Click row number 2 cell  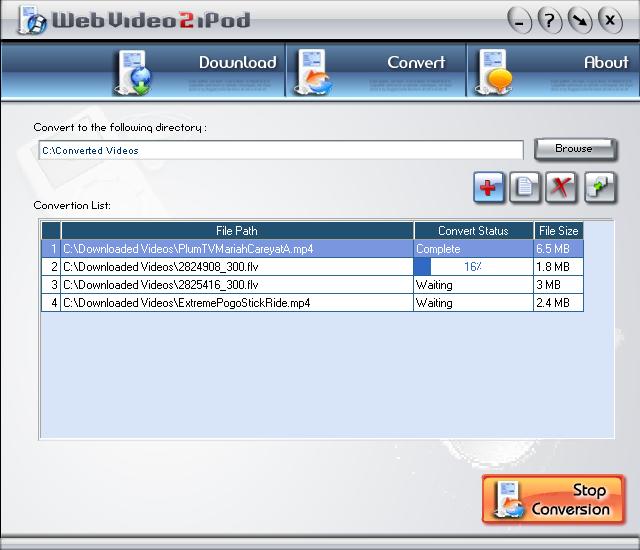(x=51, y=267)
